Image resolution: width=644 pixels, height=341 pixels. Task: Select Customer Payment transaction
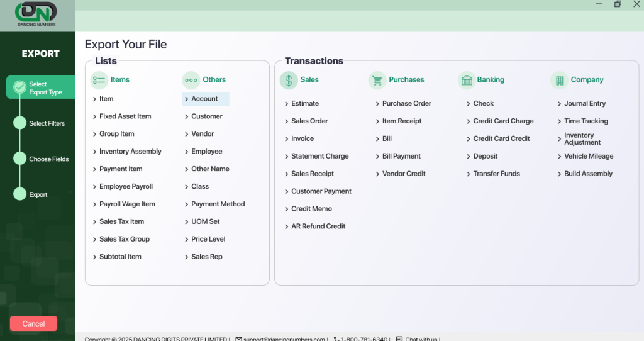coord(321,191)
